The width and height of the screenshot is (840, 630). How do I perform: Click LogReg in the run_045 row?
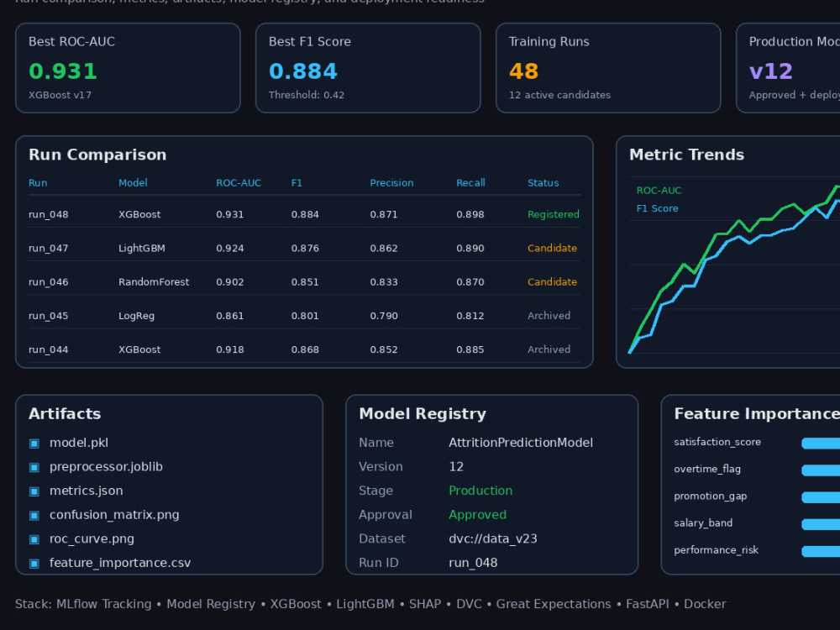coord(137,316)
